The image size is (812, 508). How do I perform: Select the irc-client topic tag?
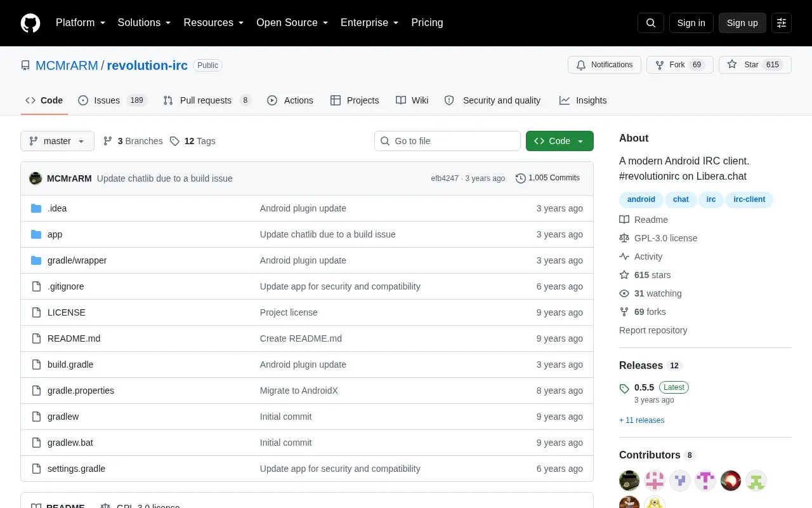coord(749,199)
